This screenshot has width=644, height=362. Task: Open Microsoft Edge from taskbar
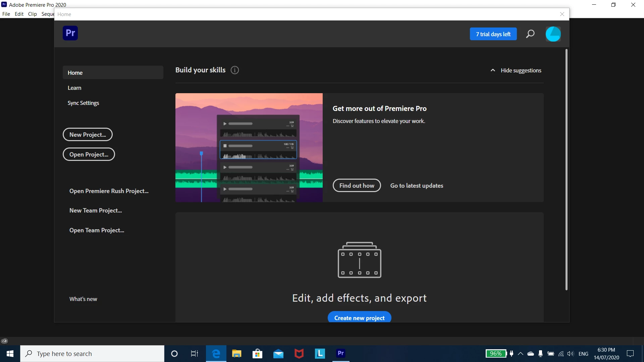[x=216, y=354]
